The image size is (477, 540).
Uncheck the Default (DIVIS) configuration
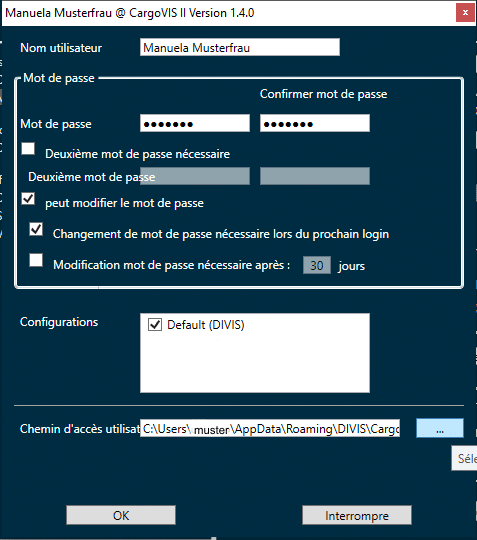[x=155, y=324]
